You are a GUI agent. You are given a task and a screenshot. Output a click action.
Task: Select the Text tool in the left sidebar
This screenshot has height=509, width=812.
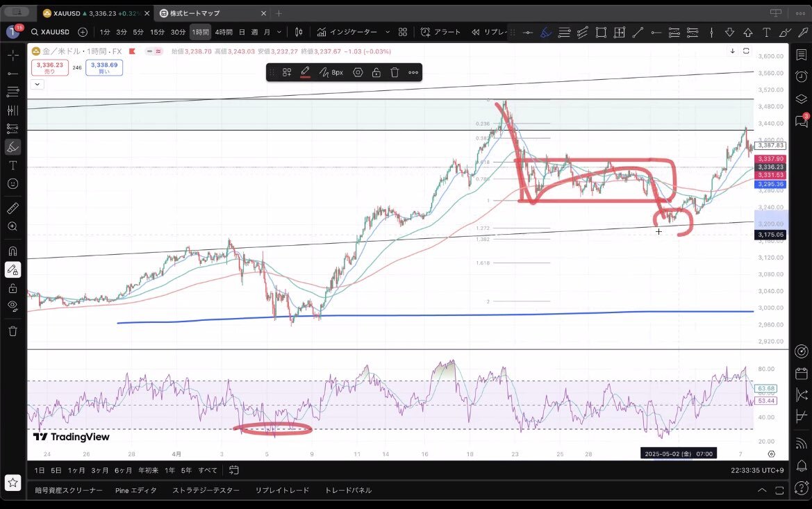(x=13, y=165)
